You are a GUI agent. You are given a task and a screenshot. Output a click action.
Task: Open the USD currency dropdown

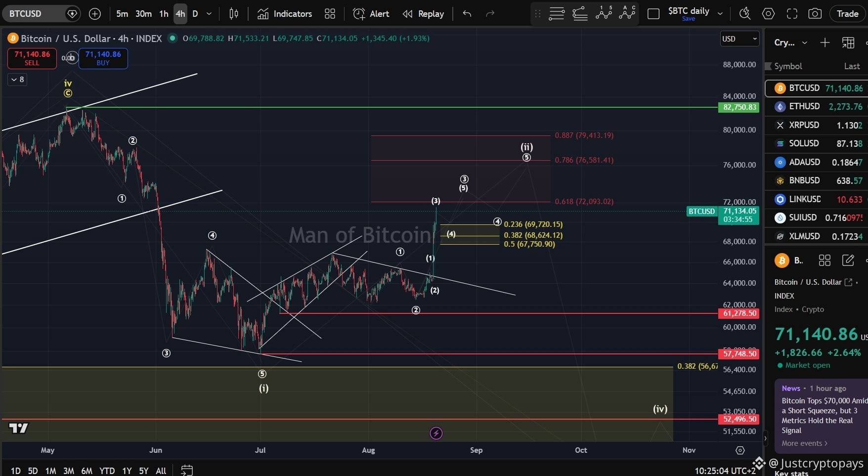tap(739, 39)
